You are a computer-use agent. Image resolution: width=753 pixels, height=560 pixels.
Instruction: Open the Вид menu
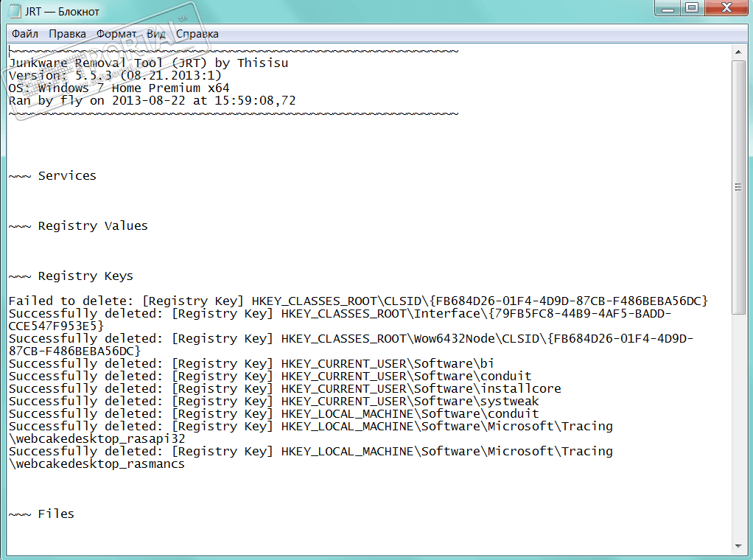[156, 34]
